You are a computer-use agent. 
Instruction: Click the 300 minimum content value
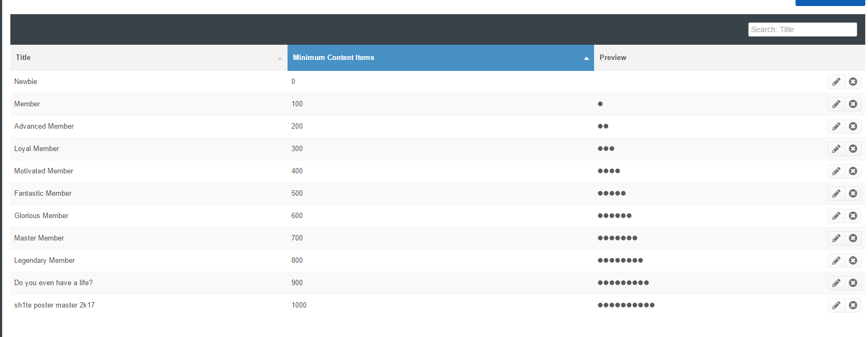(x=297, y=148)
